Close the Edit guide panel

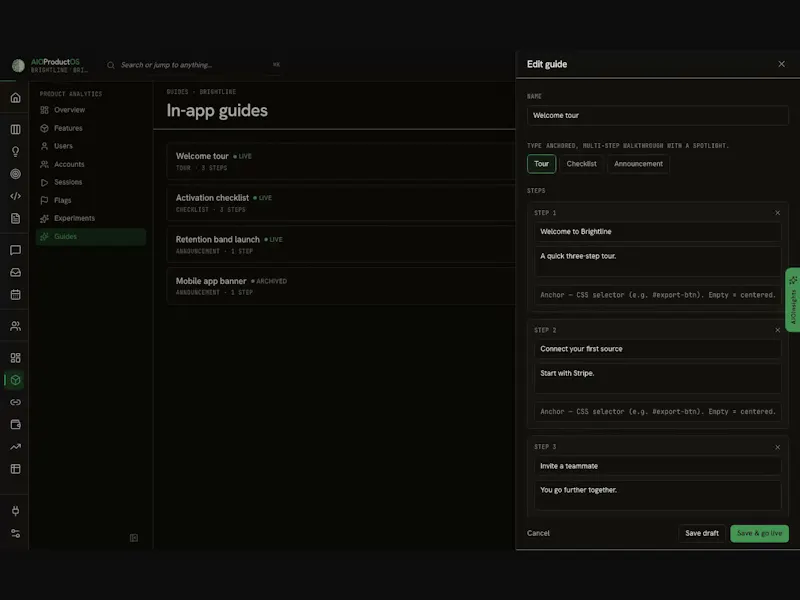(781, 64)
